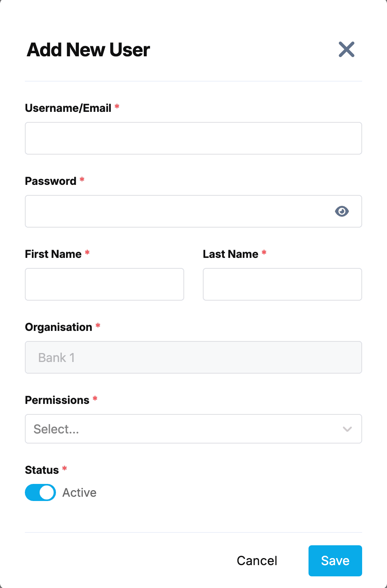Image resolution: width=387 pixels, height=588 pixels.
Task: Select the First Name input box
Action: (105, 284)
